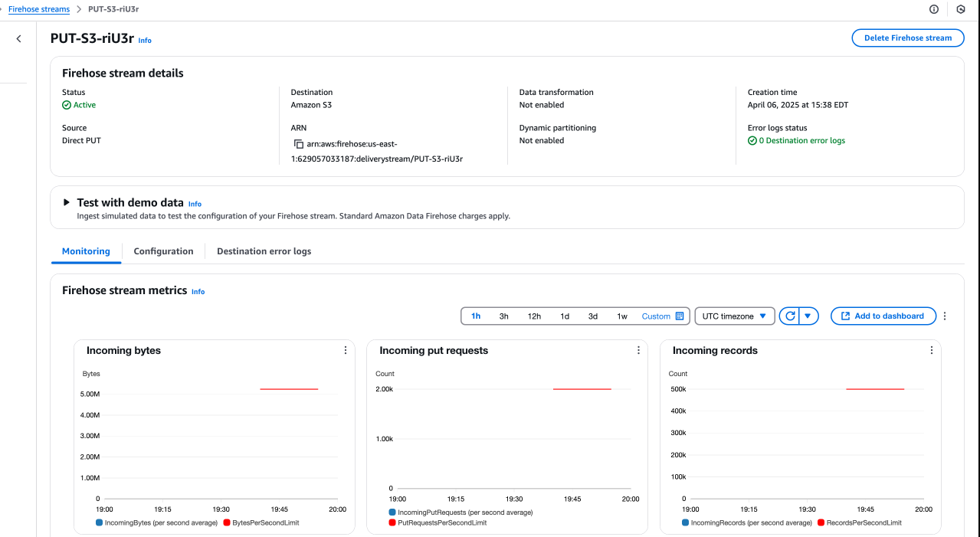Viewport: 980px width, 537px height.
Task: Expand the Test with demo data section
Action: click(67, 203)
